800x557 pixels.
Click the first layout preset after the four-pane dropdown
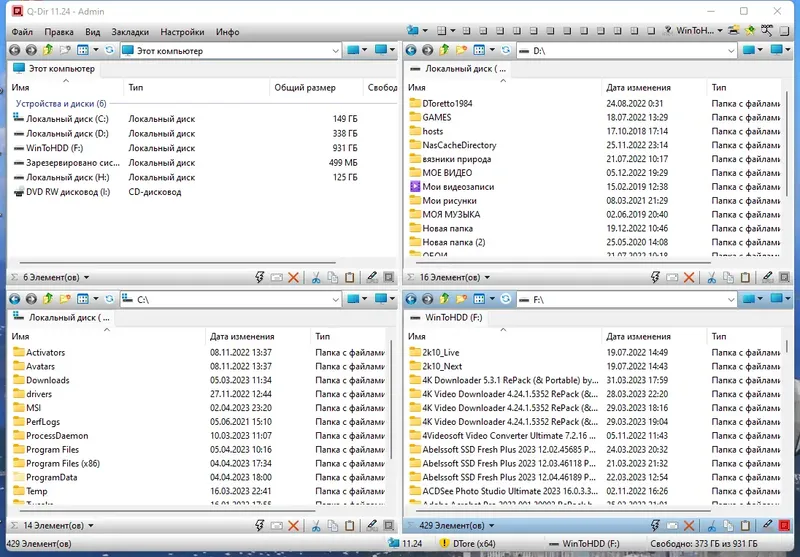point(466,31)
